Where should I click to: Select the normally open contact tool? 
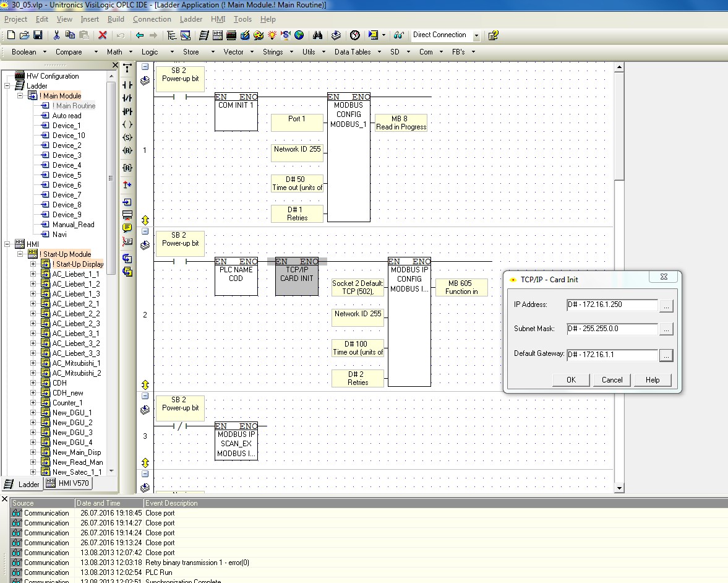click(127, 85)
